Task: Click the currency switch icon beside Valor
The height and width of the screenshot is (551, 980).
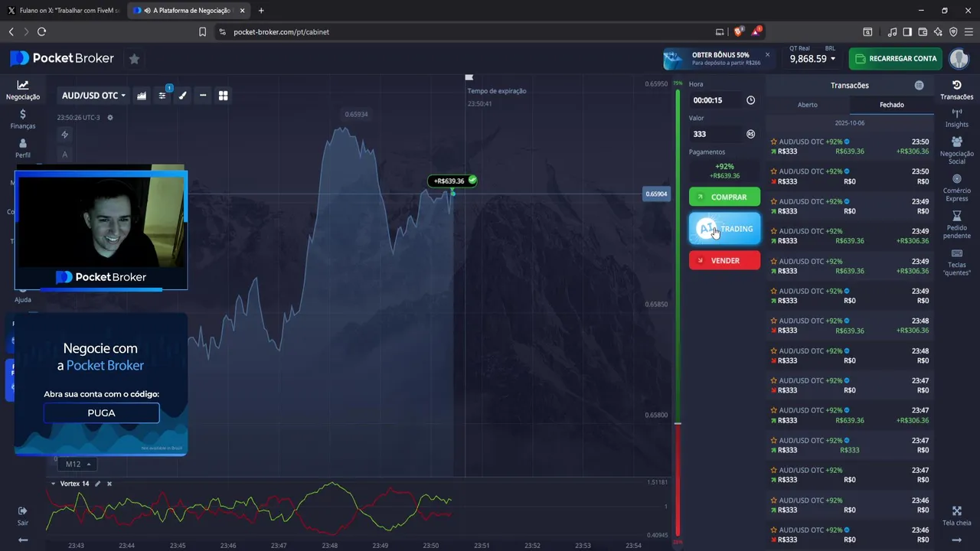Action: [x=750, y=134]
